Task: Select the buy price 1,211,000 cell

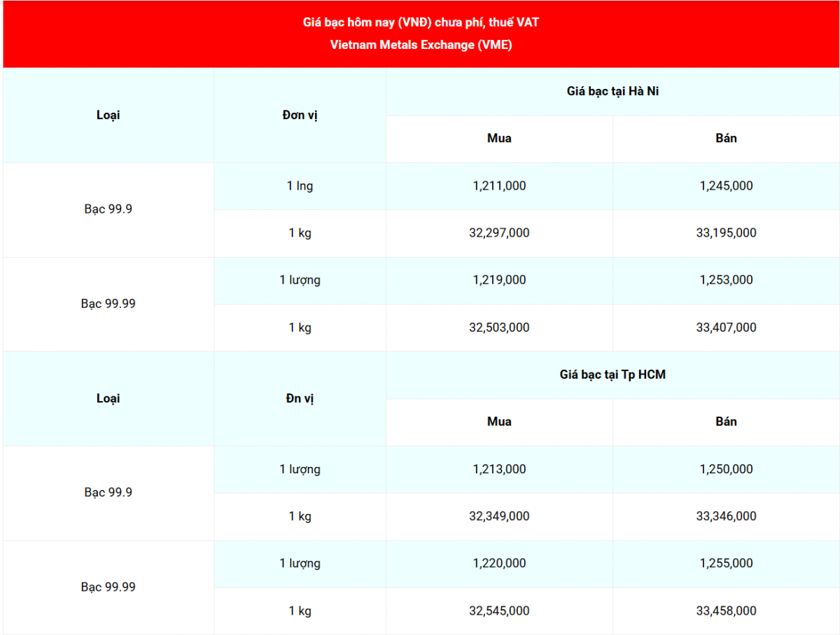Action: point(499,186)
